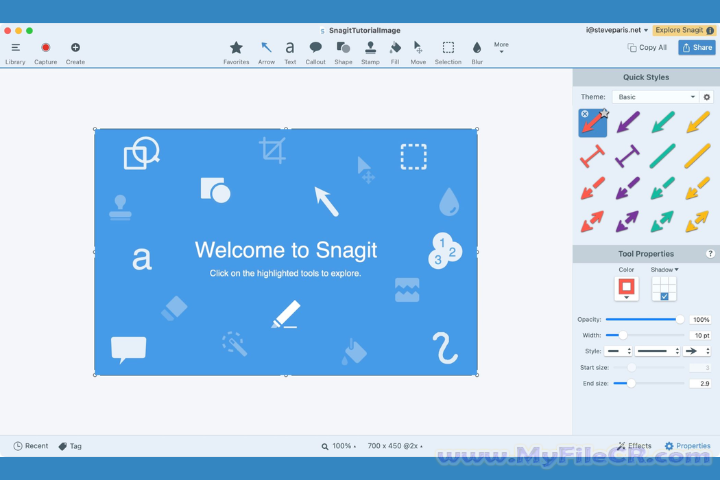Select the Selection tool
The image size is (720, 480).
448,53
